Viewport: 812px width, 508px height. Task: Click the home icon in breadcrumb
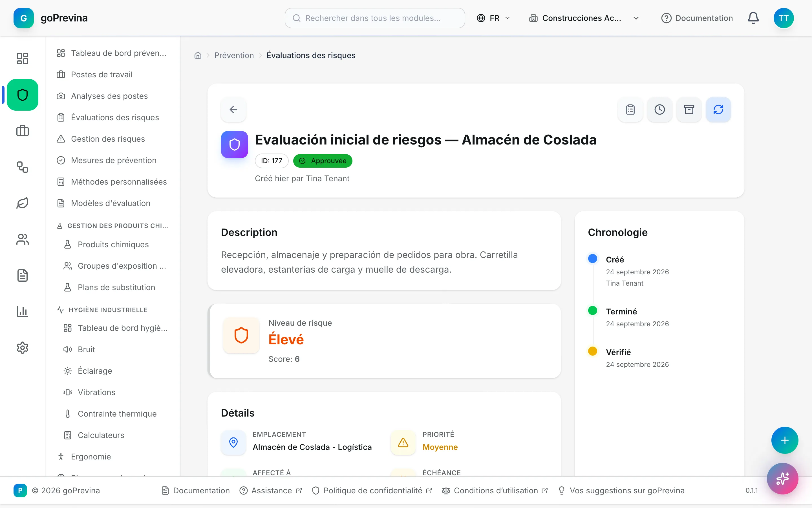[x=198, y=55]
